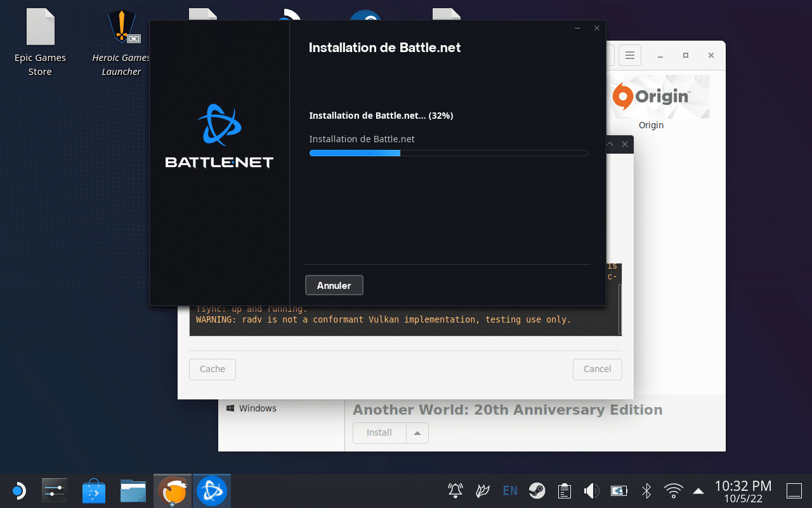Click the Cache button in Lutris installer dialog
Image resolution: width=812 pixels, height=508 pixels.
click(213, 369)
